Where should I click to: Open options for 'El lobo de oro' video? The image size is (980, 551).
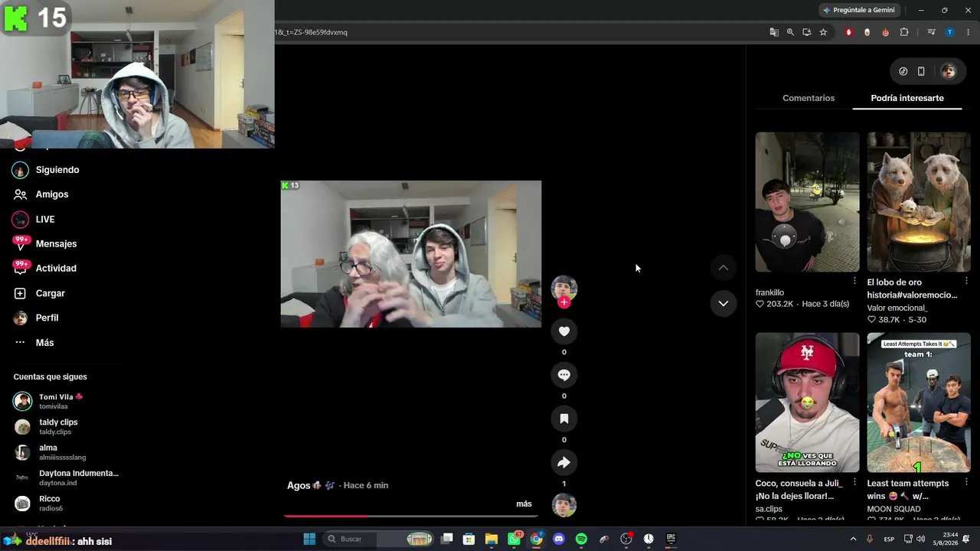(966, 282)
